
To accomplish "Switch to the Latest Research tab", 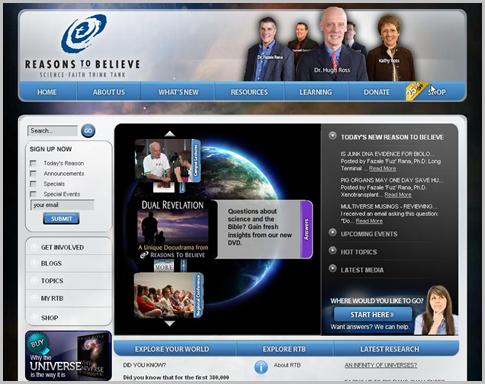I will click(x=390, y=349).
